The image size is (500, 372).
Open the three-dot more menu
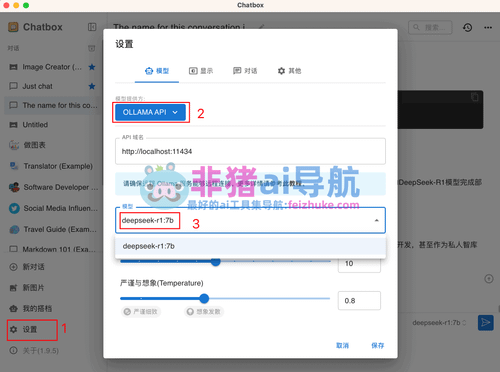point(488,27)
